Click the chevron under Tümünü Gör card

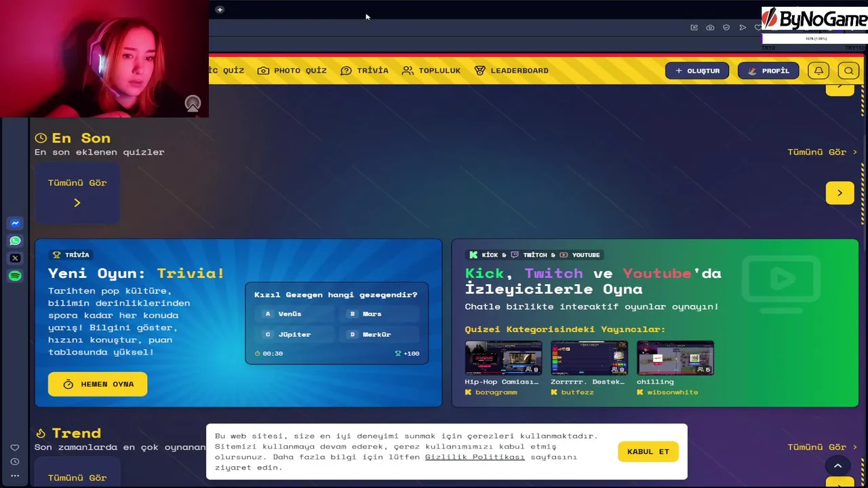pos(77,203)
